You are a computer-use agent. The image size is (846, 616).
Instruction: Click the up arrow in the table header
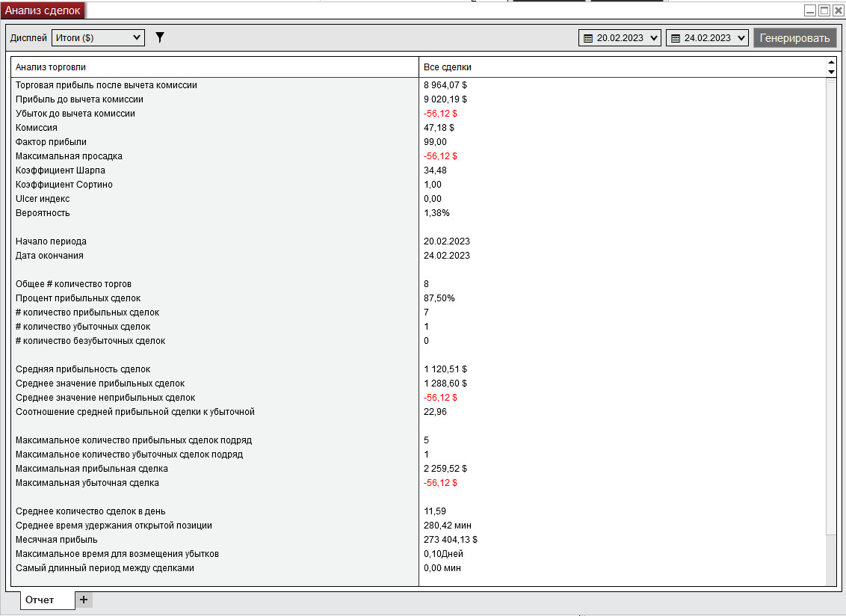831,63
